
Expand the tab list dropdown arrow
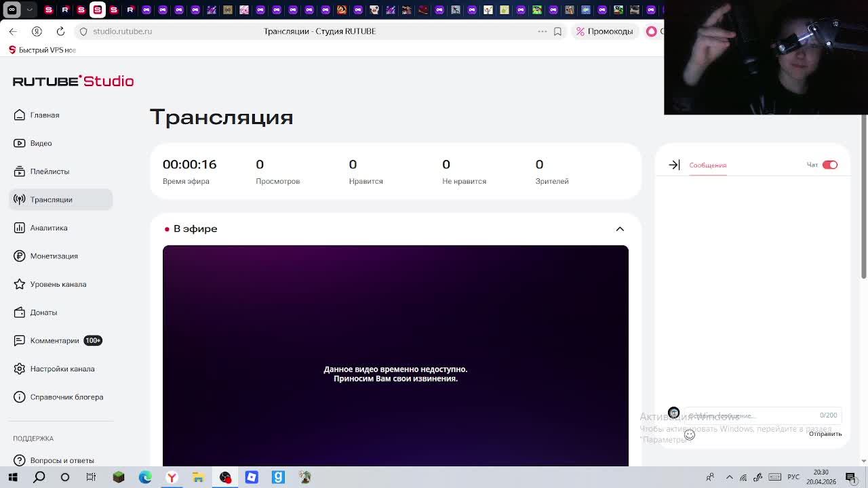(29, 10)
